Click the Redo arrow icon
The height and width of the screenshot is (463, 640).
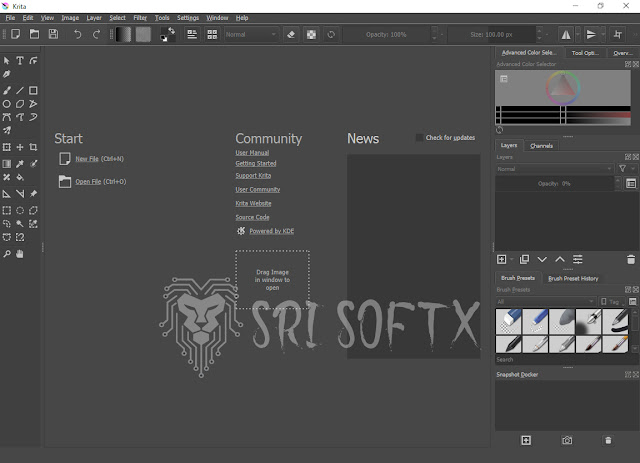click(x=96, y=34)
